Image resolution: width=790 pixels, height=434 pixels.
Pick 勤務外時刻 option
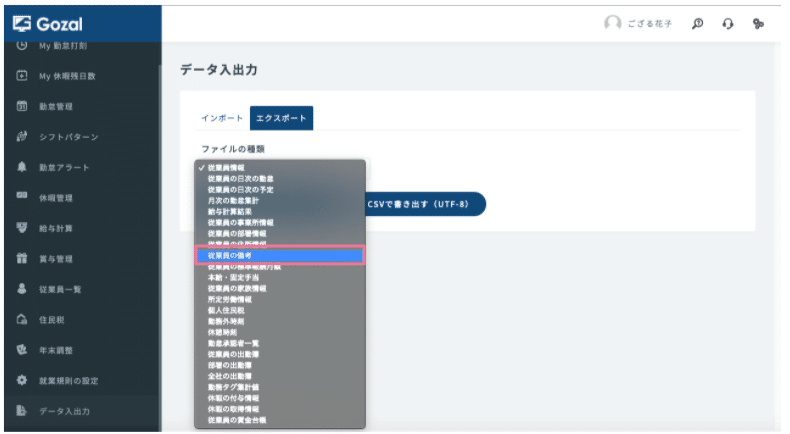[280, 321]
